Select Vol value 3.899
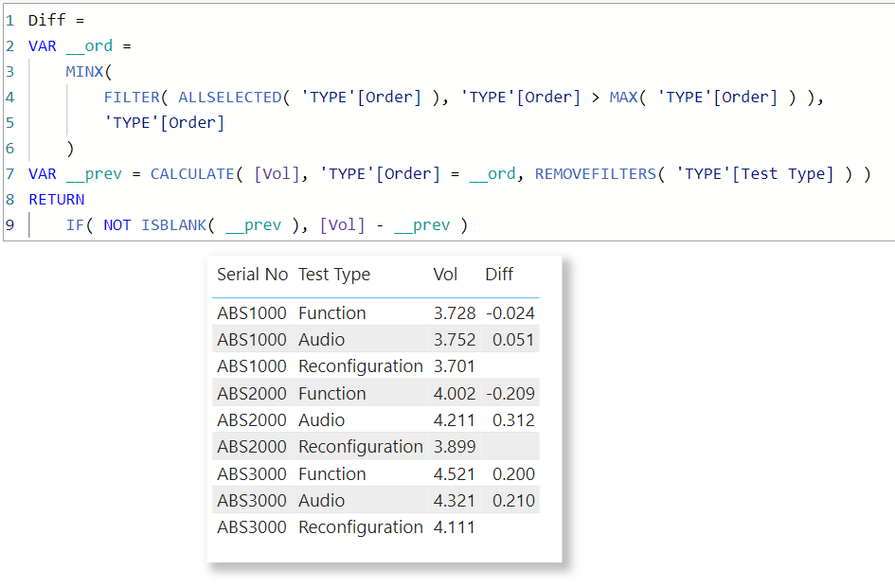This screenshot has width=895, height=588. point(455,446)
